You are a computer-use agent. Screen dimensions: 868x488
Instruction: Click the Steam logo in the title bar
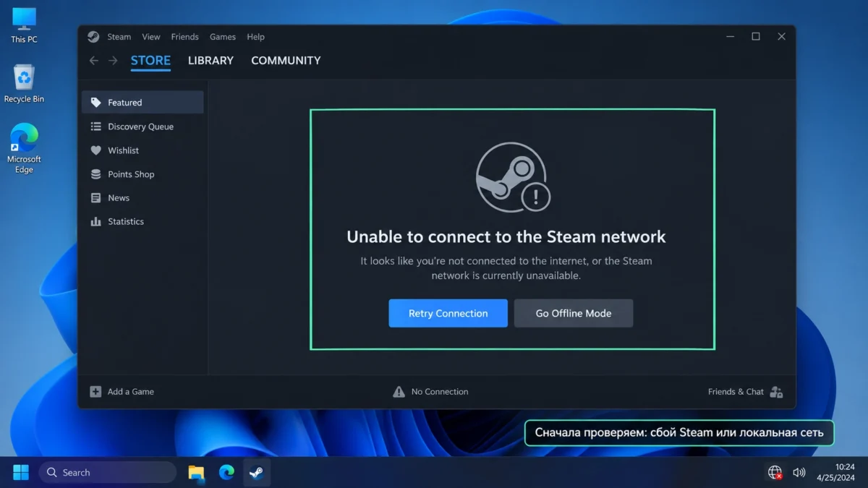pos(93,37)
